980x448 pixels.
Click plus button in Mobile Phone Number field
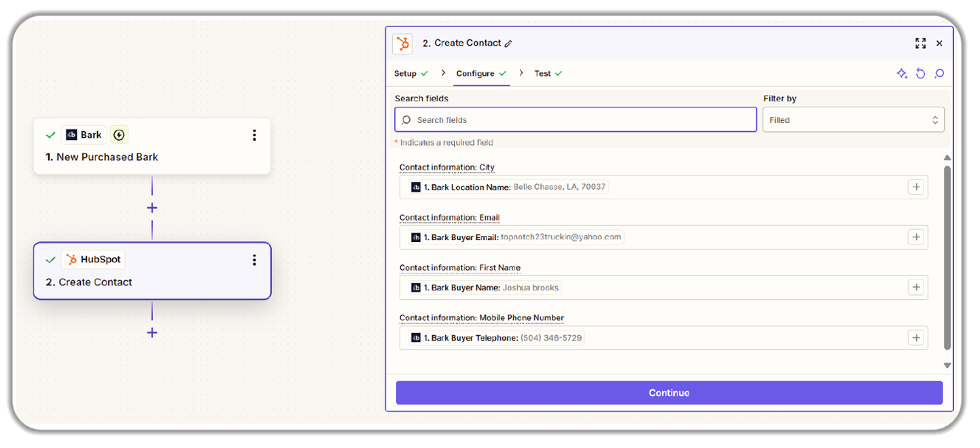point(916,338)
